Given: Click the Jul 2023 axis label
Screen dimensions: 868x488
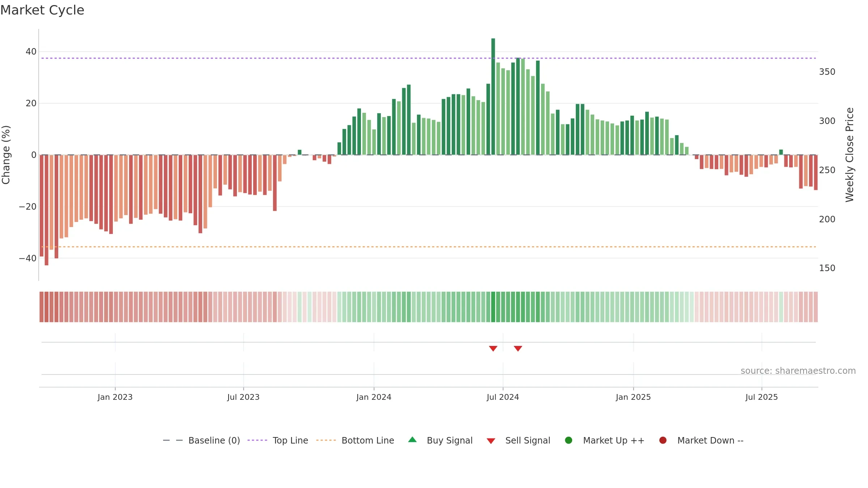Looking at the screenshot, I should point(243,397).
